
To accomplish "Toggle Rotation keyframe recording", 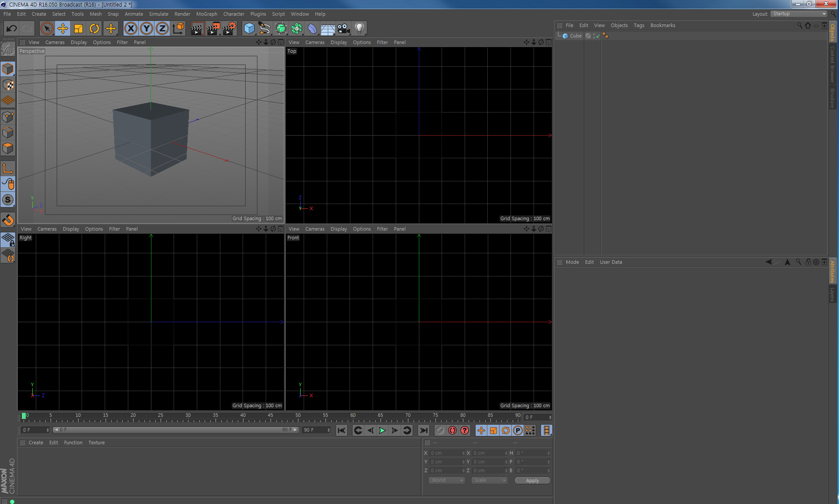I will point(506,431).
